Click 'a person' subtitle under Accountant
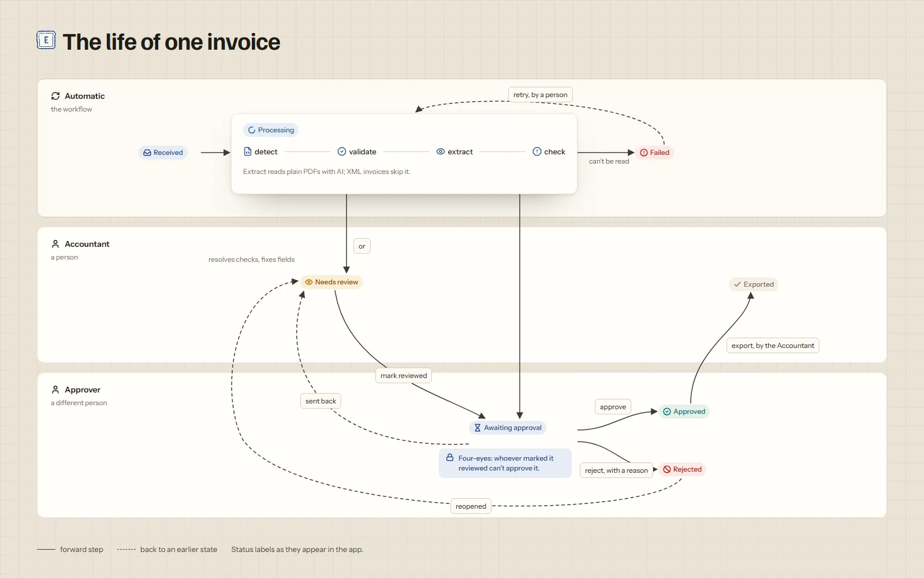The height and width of the screenshot is (578, 924). (x=65, y=257)
